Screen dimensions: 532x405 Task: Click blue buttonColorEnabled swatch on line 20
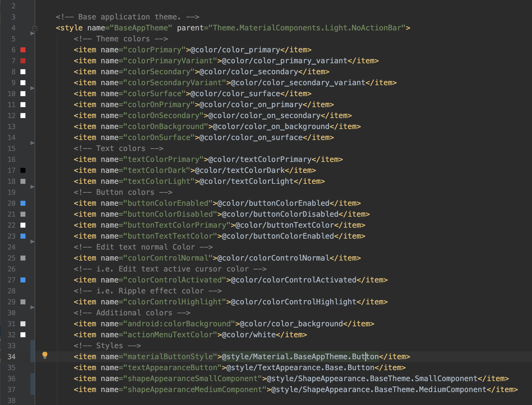(x=23, y=203)
